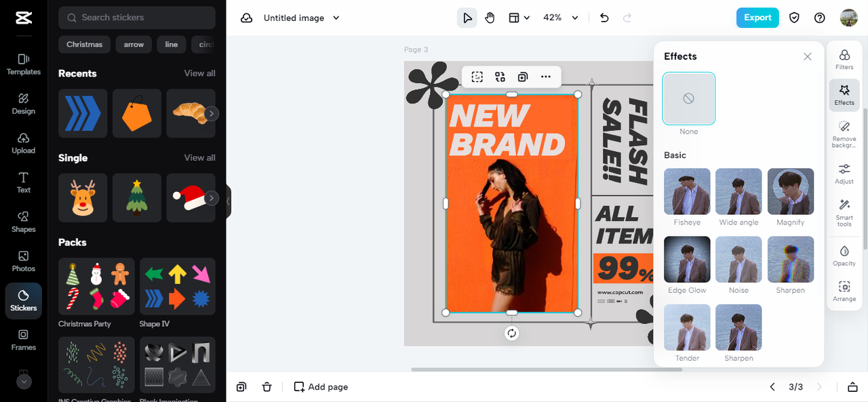Click the replace image icon in floating toolbar
The image size is (868, 402).
tap(500, 77)
